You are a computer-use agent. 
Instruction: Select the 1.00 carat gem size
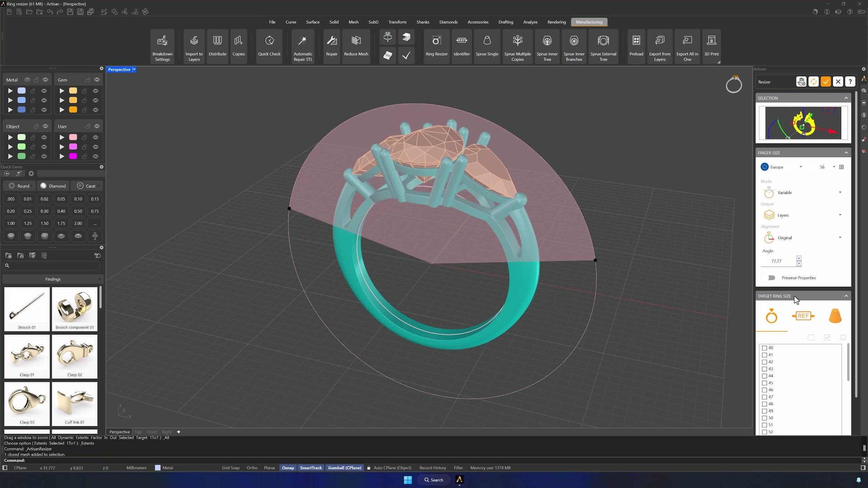[11, 224]
